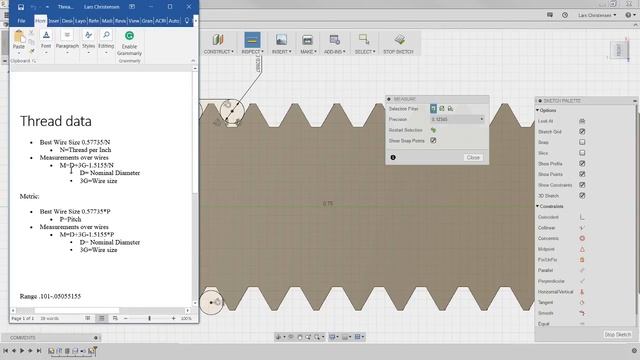Click the Styles group icon in Word ribbon
The height and width of the screenshot is (360, 640).
[x=89, y=35]
